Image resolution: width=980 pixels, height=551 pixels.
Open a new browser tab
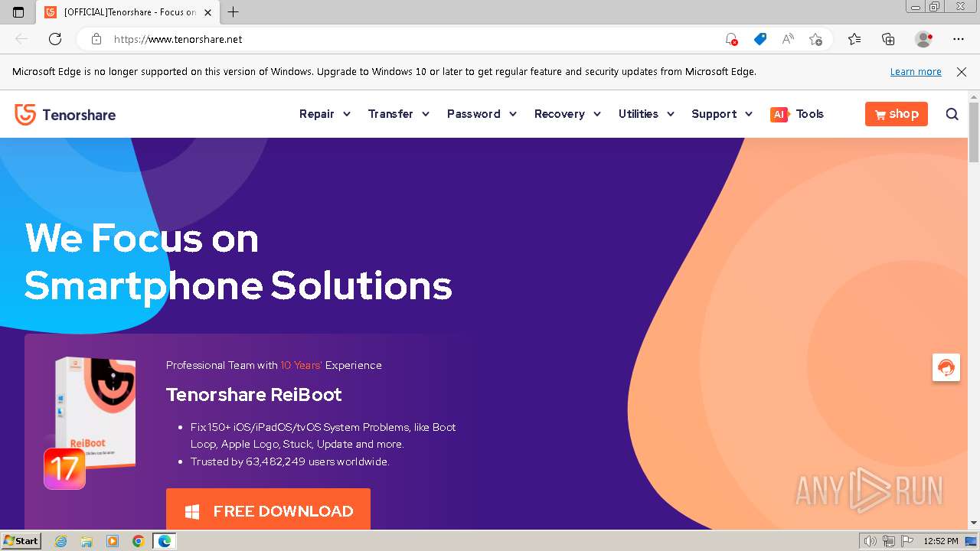(234, 12)
